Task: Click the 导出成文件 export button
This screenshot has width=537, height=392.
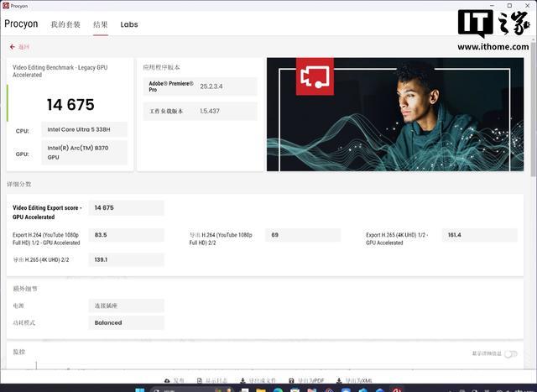Action: 258,381
